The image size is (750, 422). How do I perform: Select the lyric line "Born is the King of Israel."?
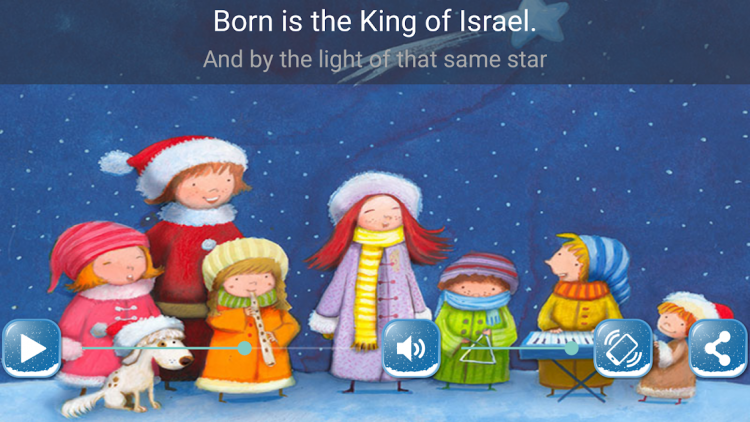(x=375, y=22)
